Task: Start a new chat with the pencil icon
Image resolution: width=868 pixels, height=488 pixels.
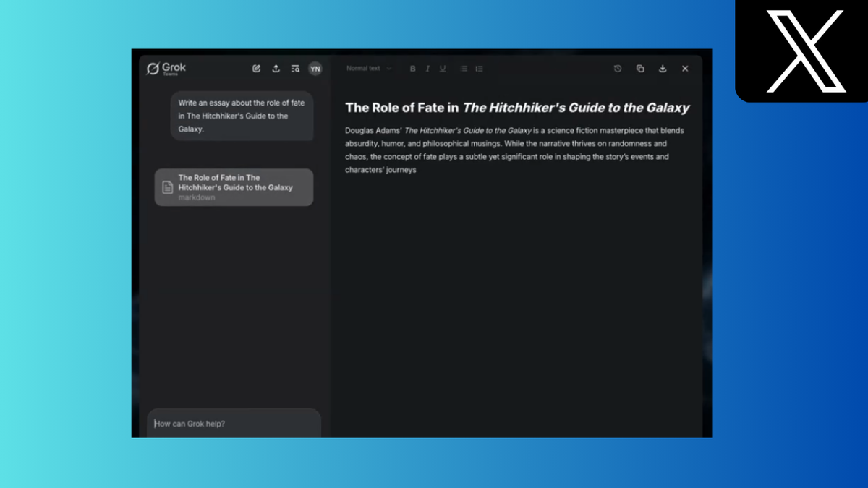Action: pyautogui.click(x=256, y=68)
